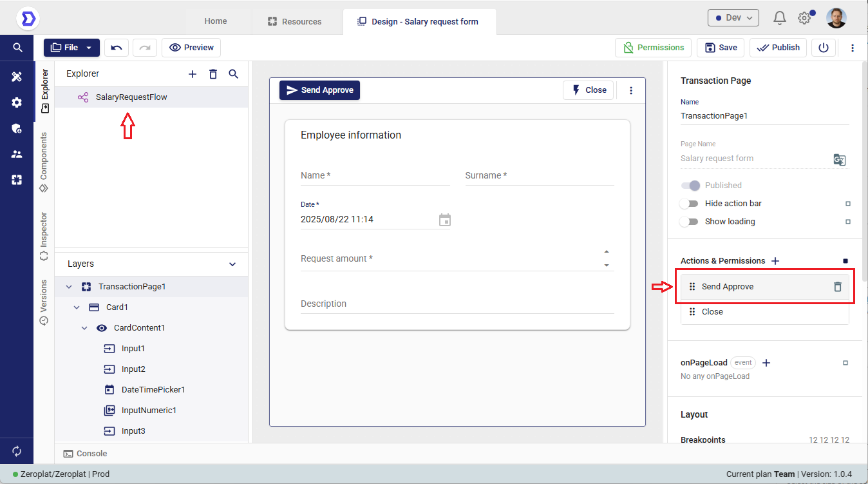Click the undo arrow in toolbar
The image size is (868, 484).
coord(117,48)
